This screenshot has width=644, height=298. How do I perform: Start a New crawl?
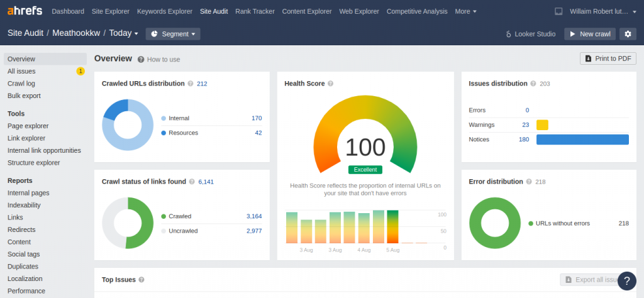click(590, 34)
